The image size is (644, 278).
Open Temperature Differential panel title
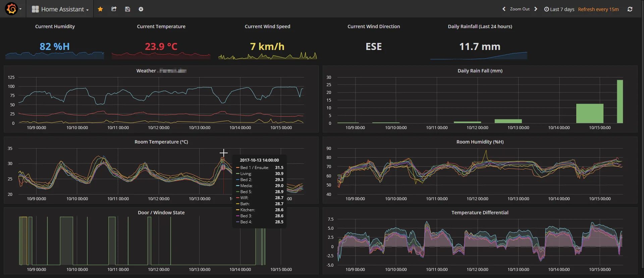480,213
